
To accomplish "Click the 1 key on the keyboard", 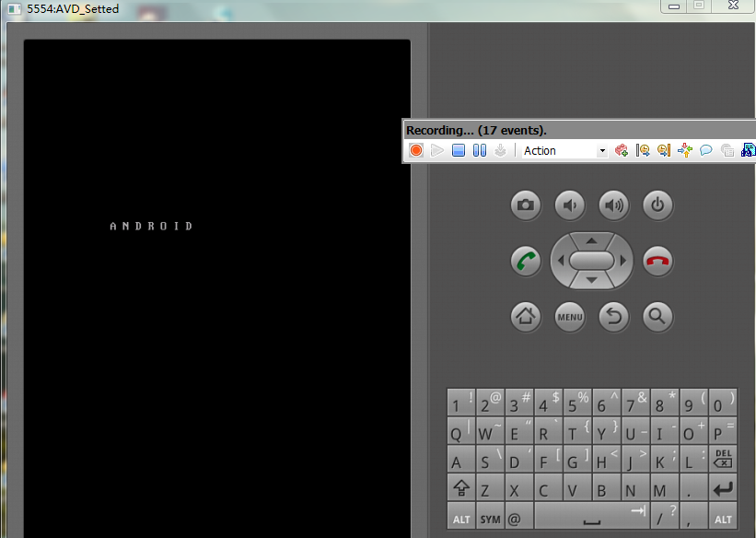I will pyautogui.click(x=461, y=403).
